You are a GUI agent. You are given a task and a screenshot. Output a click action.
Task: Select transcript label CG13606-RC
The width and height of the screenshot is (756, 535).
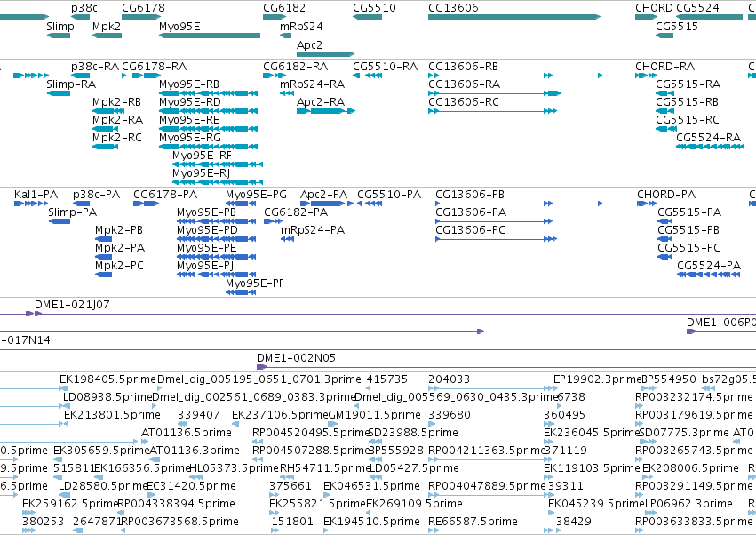pos(464,102)
